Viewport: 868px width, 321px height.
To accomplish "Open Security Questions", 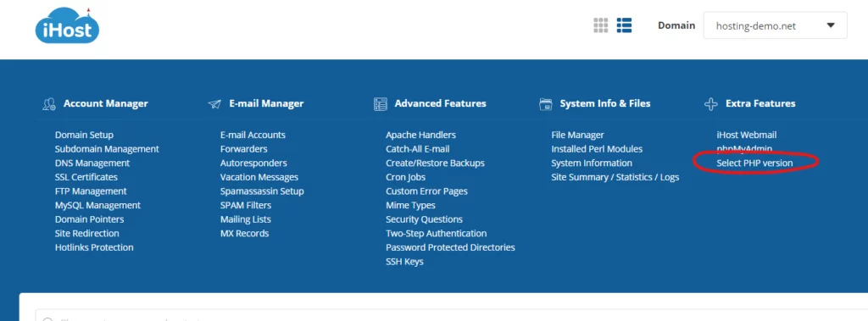I will tap(424, 219).
